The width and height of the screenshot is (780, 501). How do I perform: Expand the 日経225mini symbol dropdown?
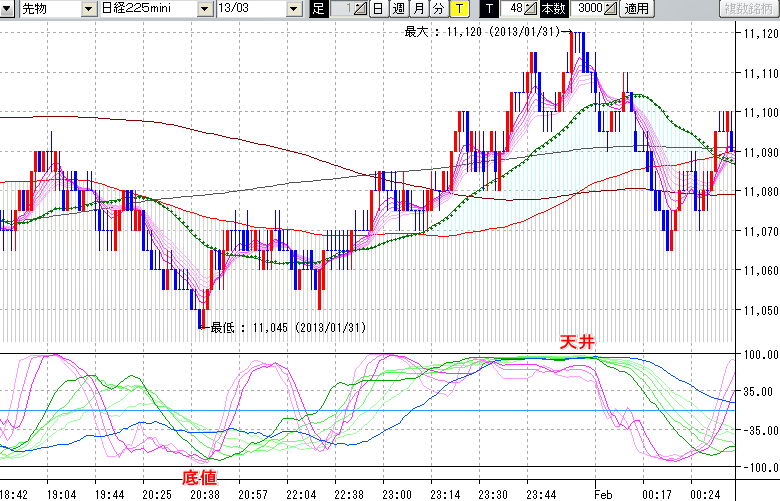pos(205,9)
